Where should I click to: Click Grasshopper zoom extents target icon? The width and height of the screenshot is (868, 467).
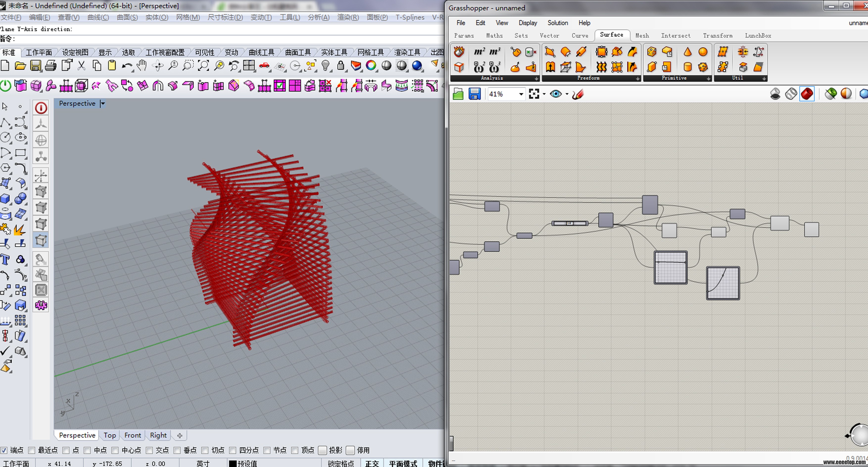(534, 94)
